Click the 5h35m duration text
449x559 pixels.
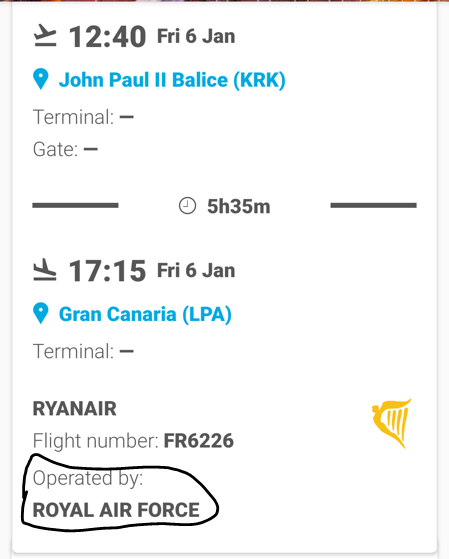tap(239, 206)
